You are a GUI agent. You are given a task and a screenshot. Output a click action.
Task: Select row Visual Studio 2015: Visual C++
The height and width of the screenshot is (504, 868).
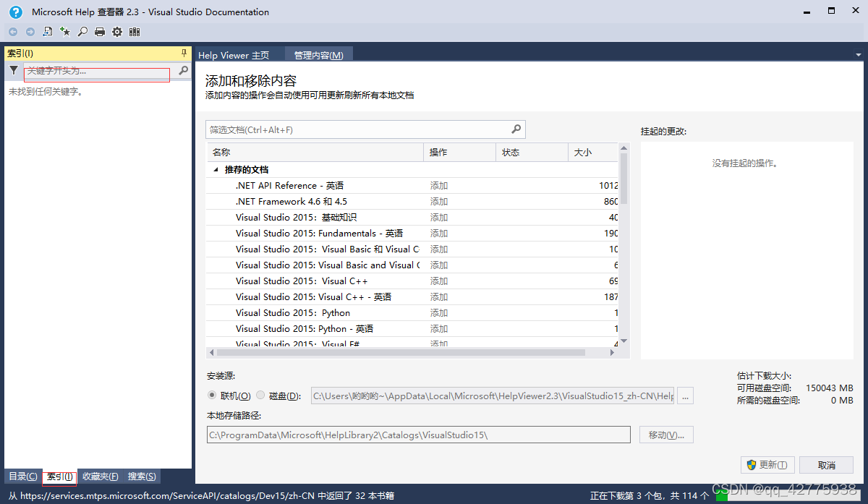(412, 281)
